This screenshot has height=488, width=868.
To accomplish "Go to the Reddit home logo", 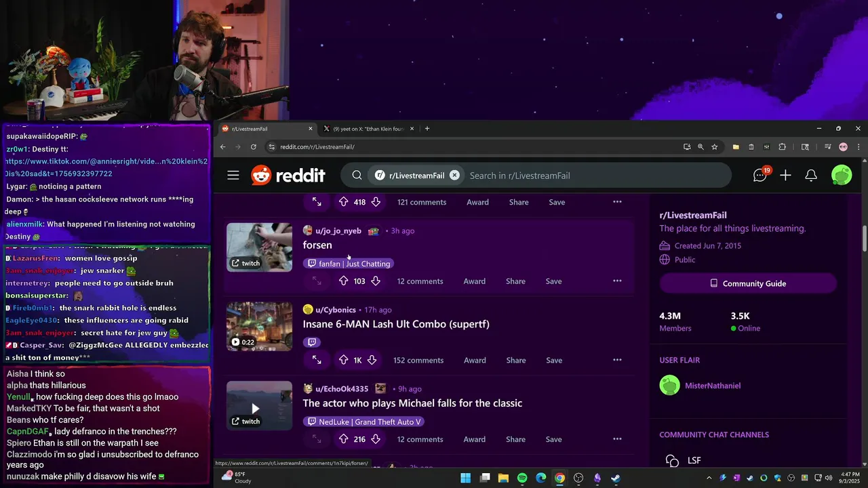I will [x=288, y=176].
